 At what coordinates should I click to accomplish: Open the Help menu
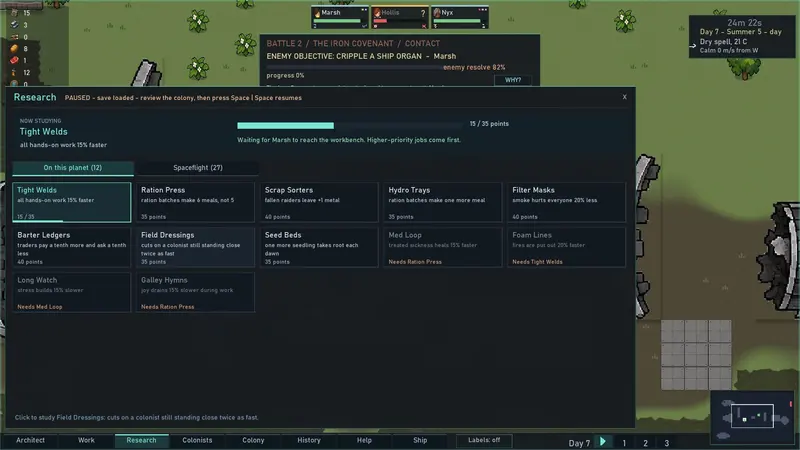[x=364, y=440]
